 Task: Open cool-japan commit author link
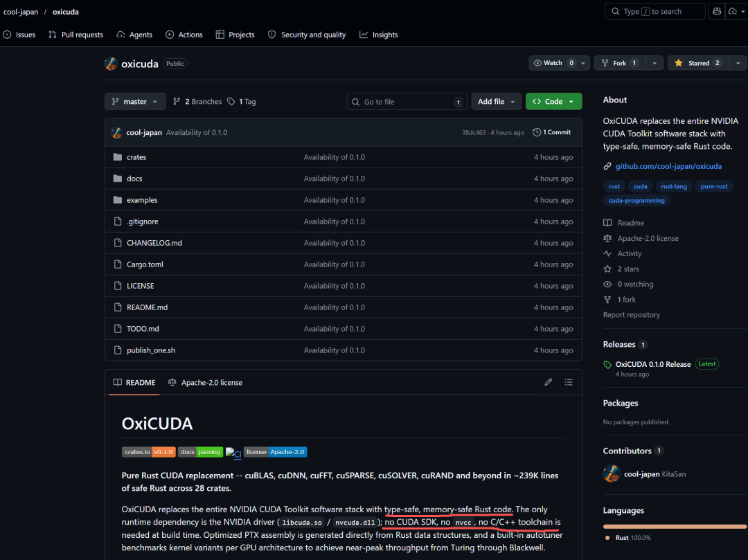pos(144,132)
